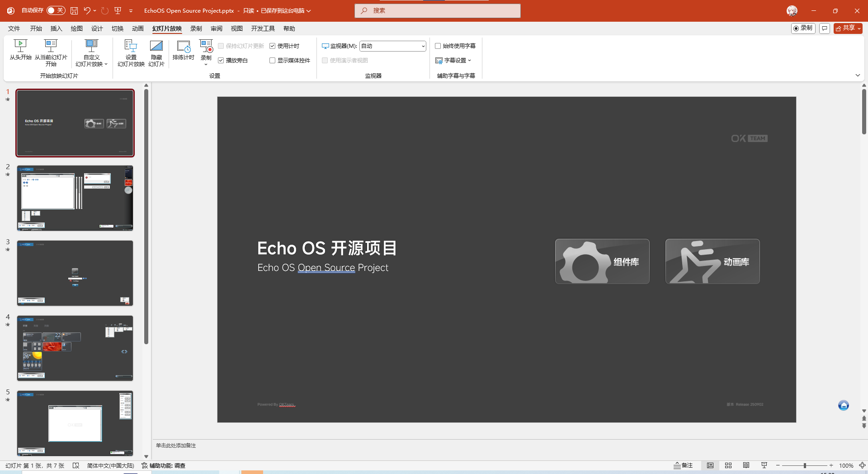Click the From Beginning (从头开始) slideshow icon
The width and height of the screenshot is (868, 474).
[x=20, y=46]
